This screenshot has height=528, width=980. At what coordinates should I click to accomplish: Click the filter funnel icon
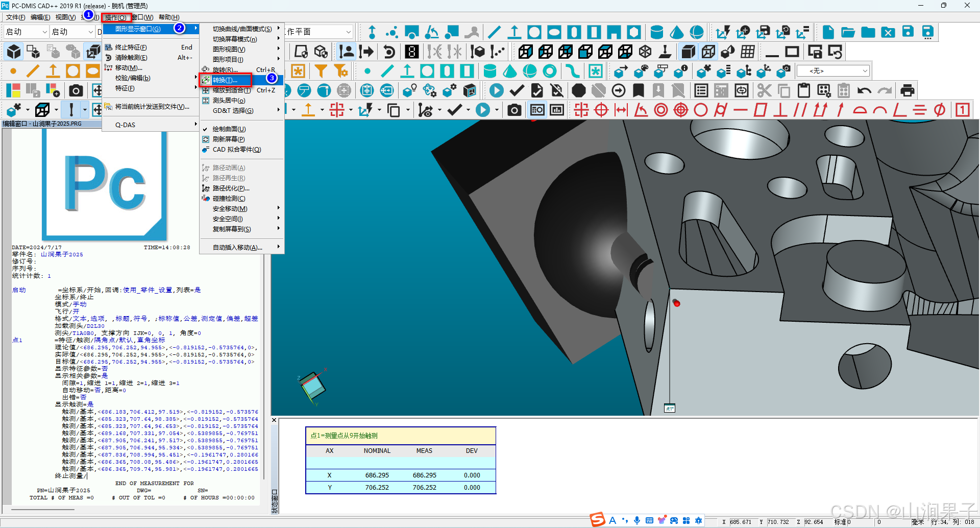coord(321,71)
